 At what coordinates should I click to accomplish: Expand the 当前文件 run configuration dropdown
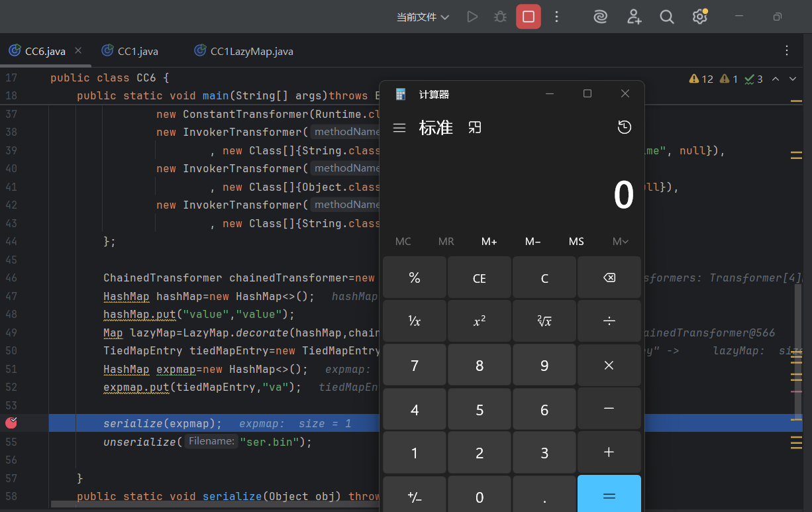click(x=423, y=17)
